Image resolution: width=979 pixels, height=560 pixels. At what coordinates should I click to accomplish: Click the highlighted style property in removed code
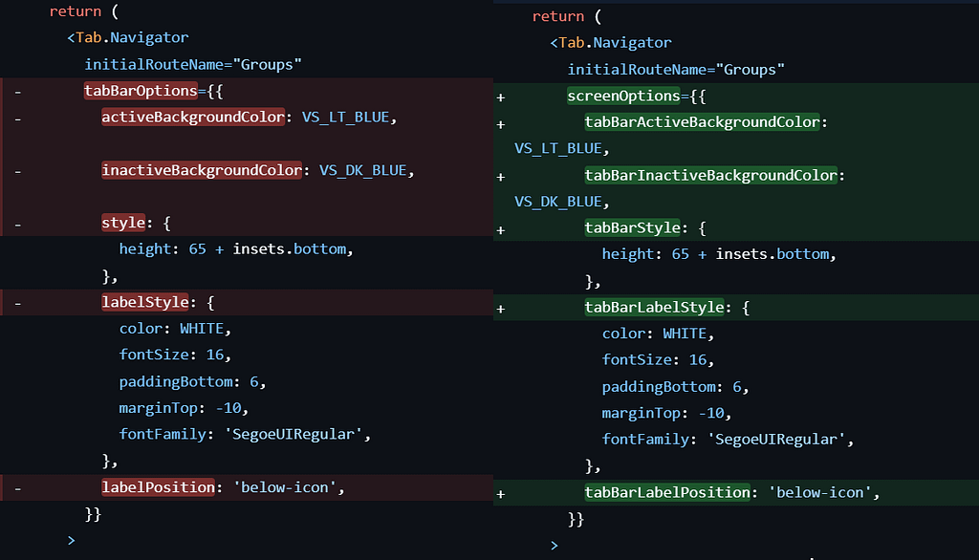pyautogui.click(x=123, y=223)
